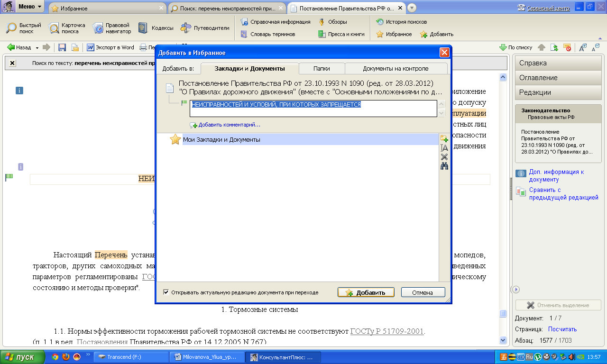This screenshot has height=364, width=607.
Task: Click Сервисный центр link
Action: (549, 8)
